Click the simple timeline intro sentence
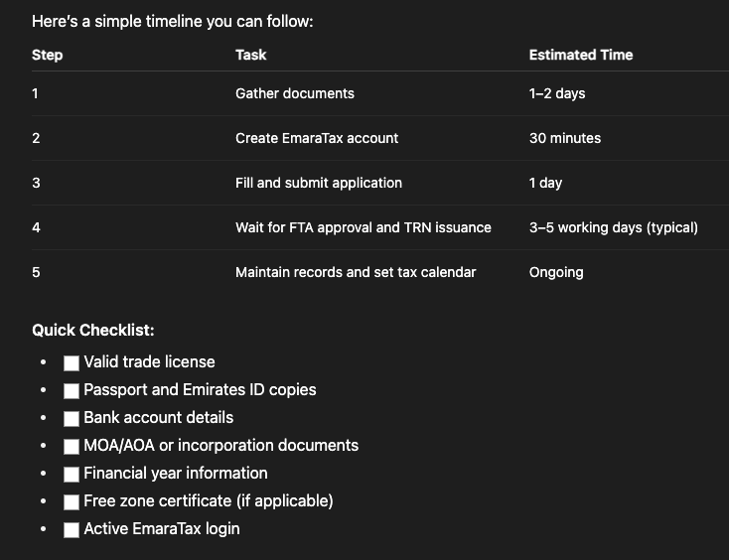 172,21
